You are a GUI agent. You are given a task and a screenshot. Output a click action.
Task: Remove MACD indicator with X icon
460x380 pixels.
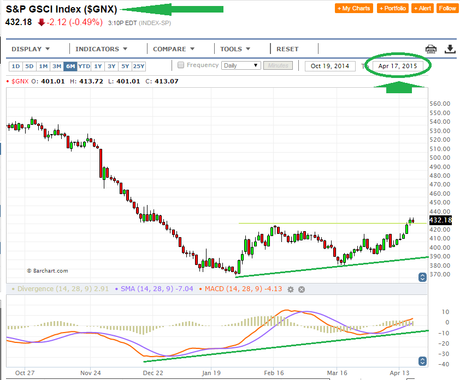pyautogui.click(x=301, y=289)
